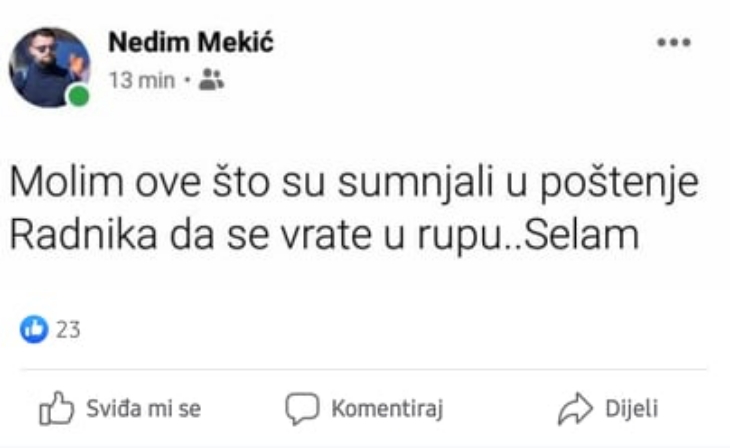The width and height of the screenshot is (730, 448).
Task: Click the speech bubble comment icon
Action: 302,408
